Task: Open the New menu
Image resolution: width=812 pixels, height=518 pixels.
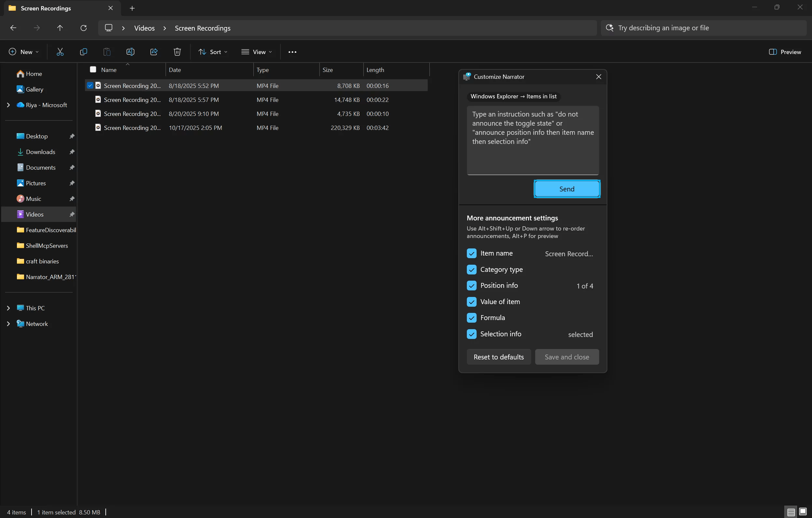Action: [23, 52]
